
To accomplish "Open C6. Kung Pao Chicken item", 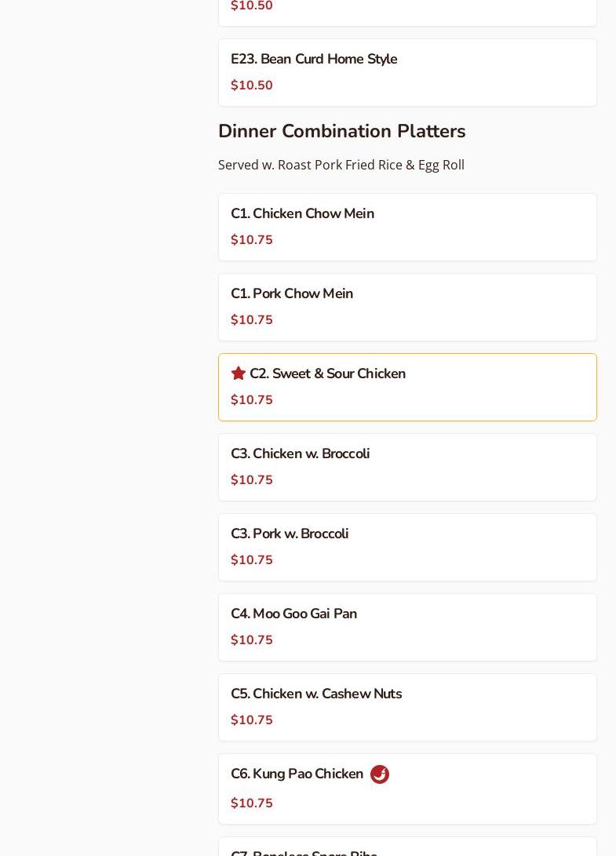I will click(x=297, y=774).
